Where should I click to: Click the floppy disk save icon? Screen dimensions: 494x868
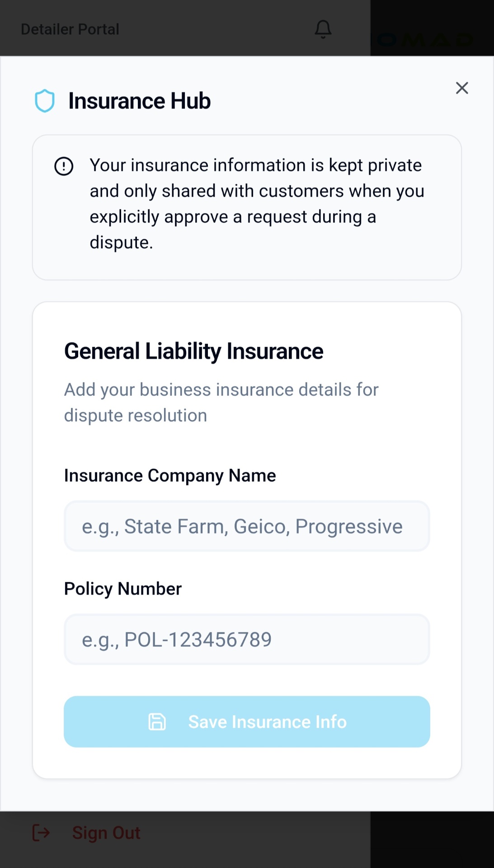pyautogui.click(x=157, y=722)
